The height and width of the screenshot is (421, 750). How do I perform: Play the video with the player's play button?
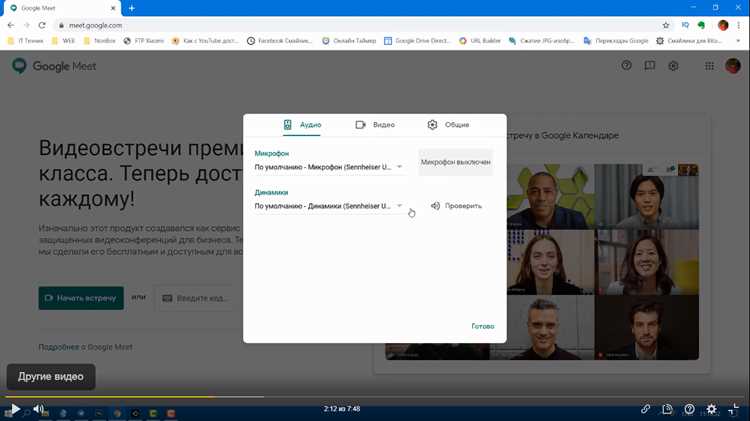[x=15, y=409]
